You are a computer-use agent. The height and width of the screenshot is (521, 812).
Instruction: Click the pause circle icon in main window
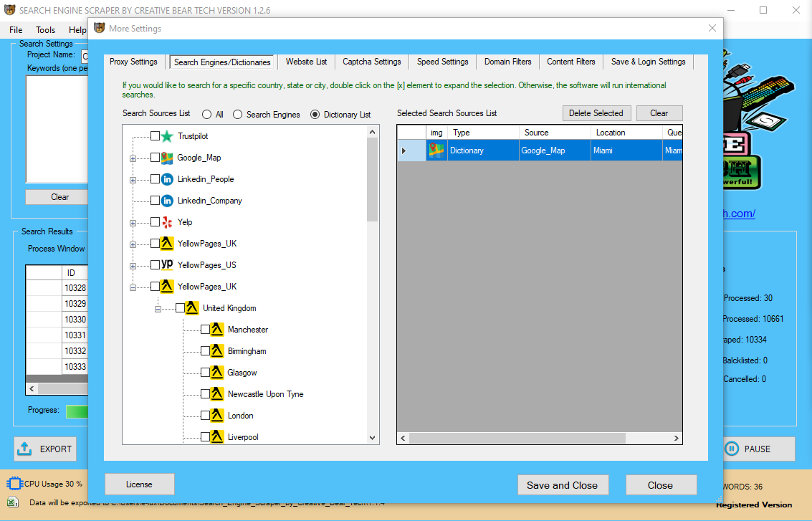(x=732, y=449)
